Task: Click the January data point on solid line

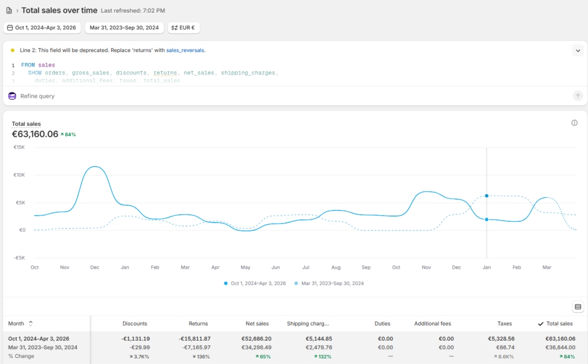Action: pyautogui.click(x=487, y=219)
